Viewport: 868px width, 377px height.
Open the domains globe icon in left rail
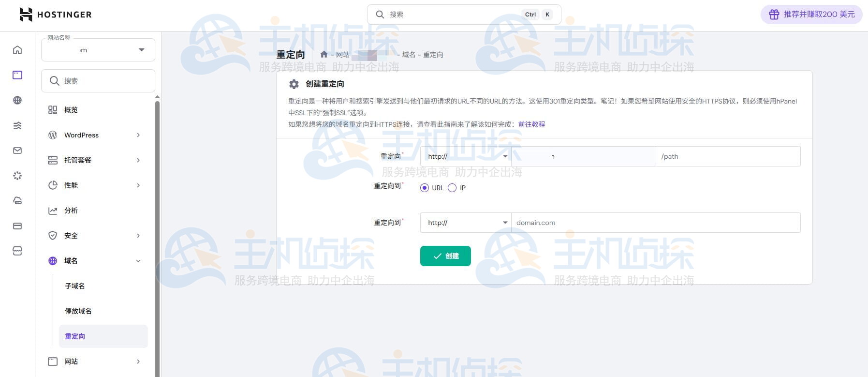coord(17,100)
